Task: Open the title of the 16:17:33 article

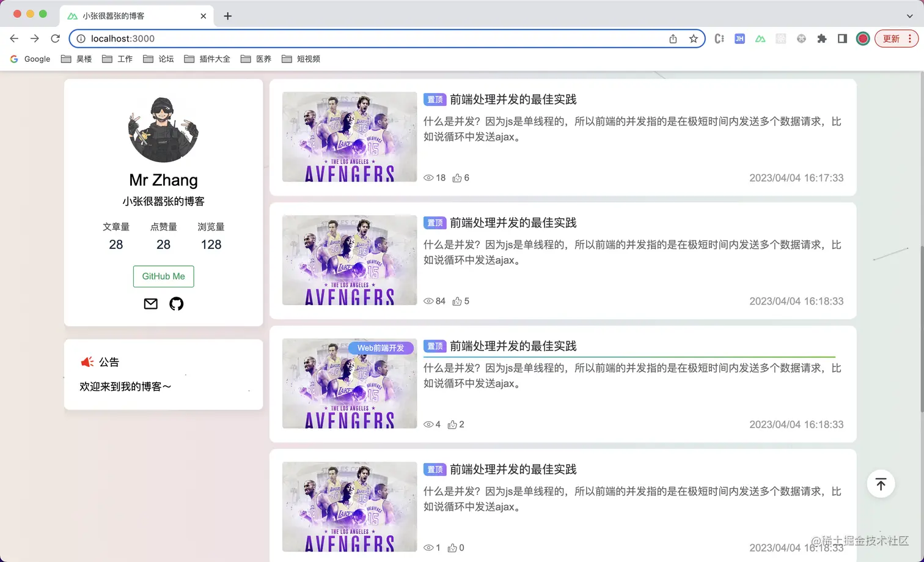Action: [x=513, y=100]
